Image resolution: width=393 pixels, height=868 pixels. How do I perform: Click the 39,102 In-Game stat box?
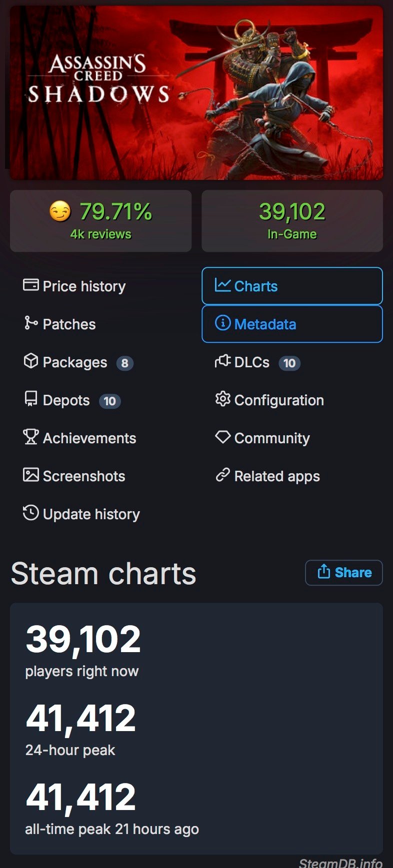292,221
